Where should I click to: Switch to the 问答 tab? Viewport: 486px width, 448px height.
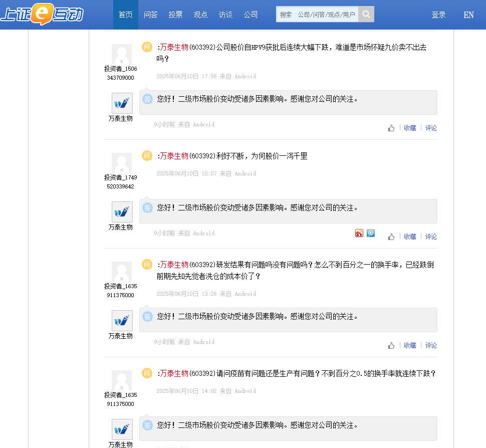click(x=151, y=15)
